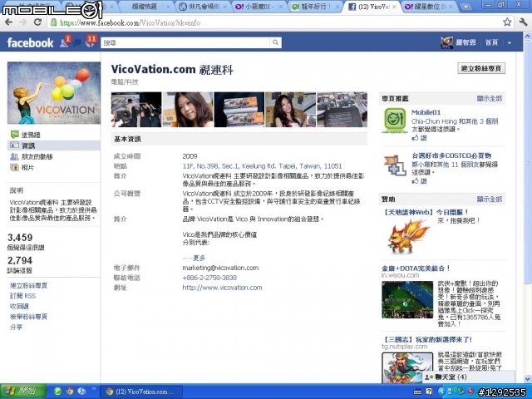
Task: Open the second photo of woman's face
Action: click(188, 109)
